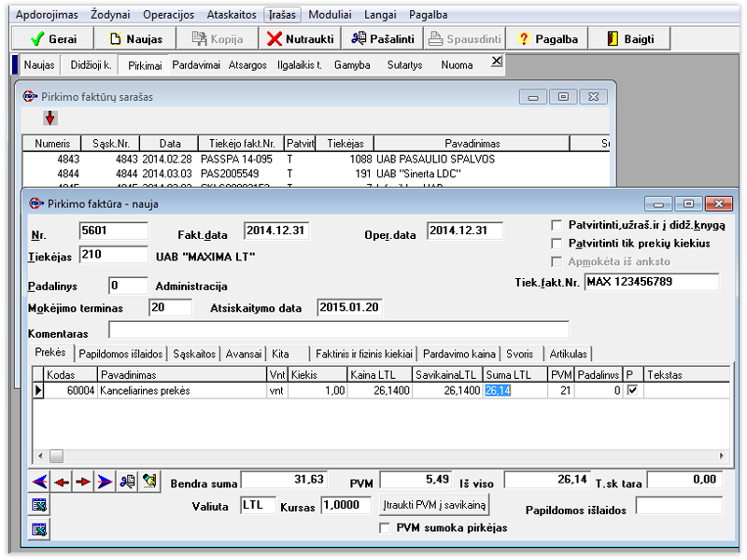Click the scissors and document icon beside the navigation arrows
The height and width of the screenshot is (560, 747).
[x=127, y=482]
